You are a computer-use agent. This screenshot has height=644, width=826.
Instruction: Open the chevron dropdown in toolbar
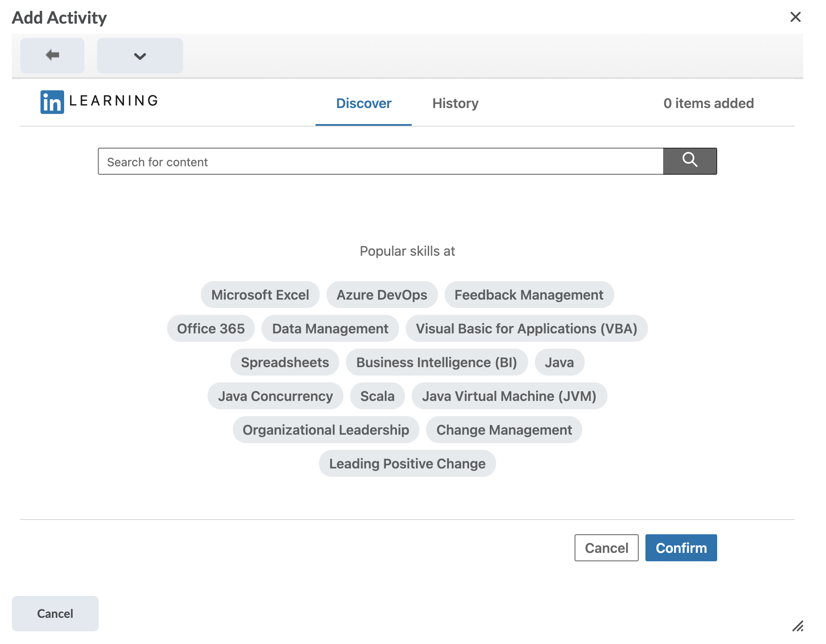140,55
